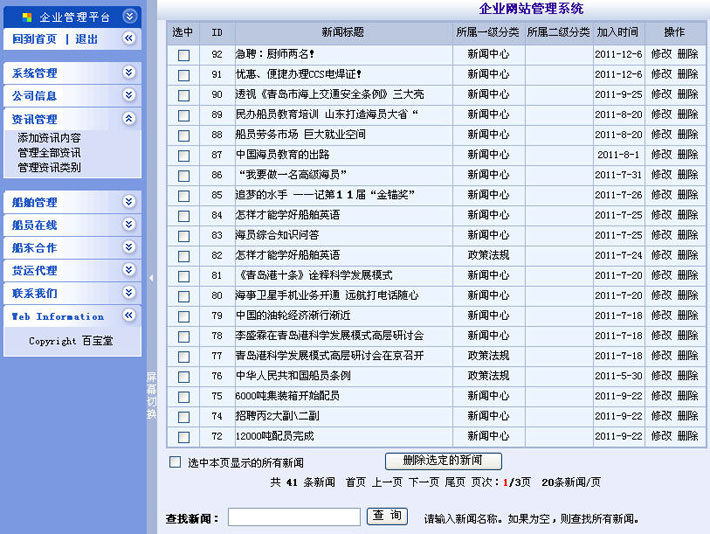Click 删除 for news ID 79
The height and width of the screenshot is (534, 710).
(x=687, y=316)
